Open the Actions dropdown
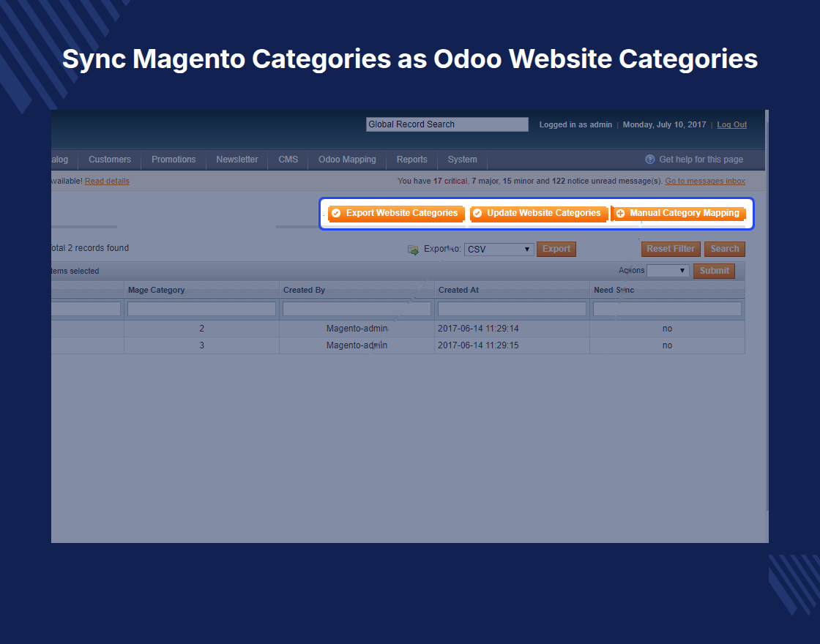The image size is (820, 644). (x=668, y=271)
